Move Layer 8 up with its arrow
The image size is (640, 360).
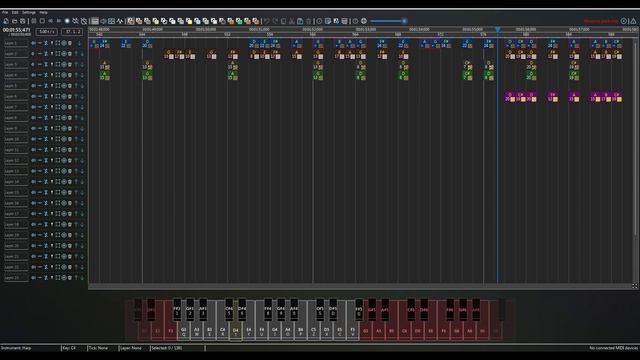(76, 118)
